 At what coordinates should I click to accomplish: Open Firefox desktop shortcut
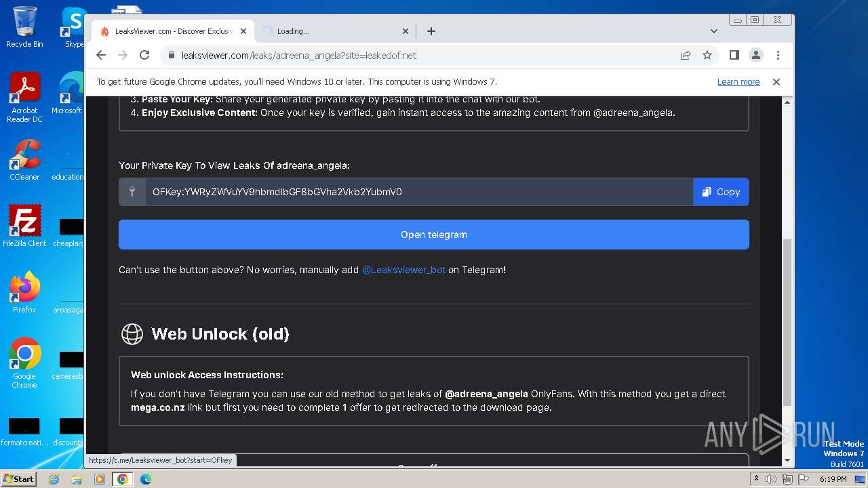tap(24, 292)
